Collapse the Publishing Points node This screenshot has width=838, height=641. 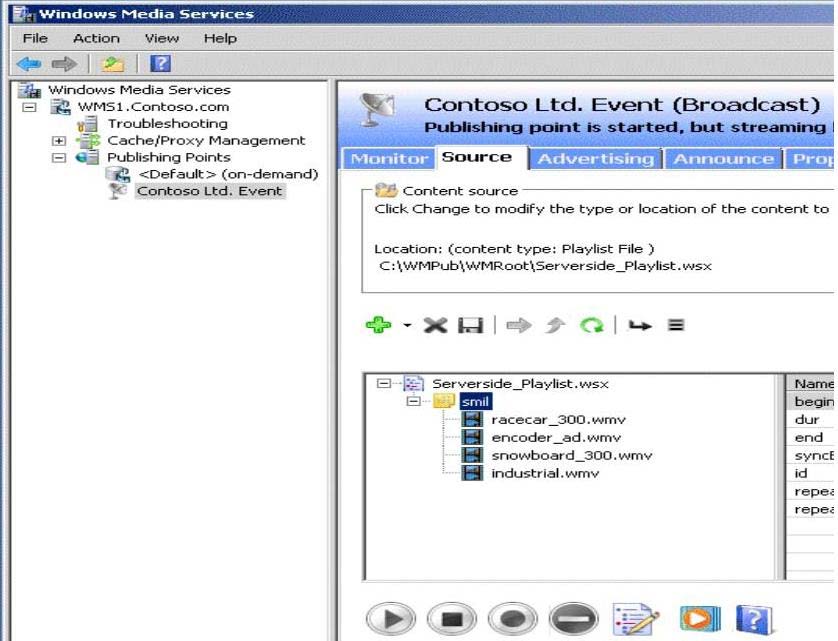tap(59, 158)
